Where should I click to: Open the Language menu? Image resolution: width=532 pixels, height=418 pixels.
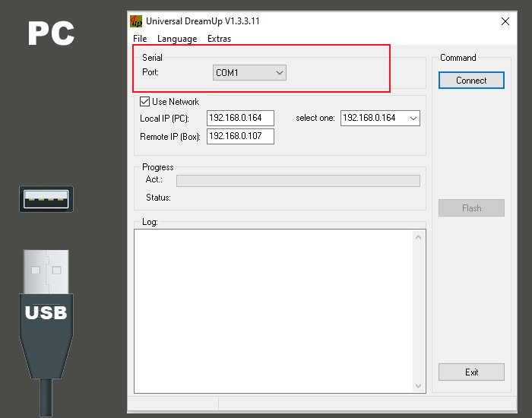pyautogui.click(x=177, y=39)
